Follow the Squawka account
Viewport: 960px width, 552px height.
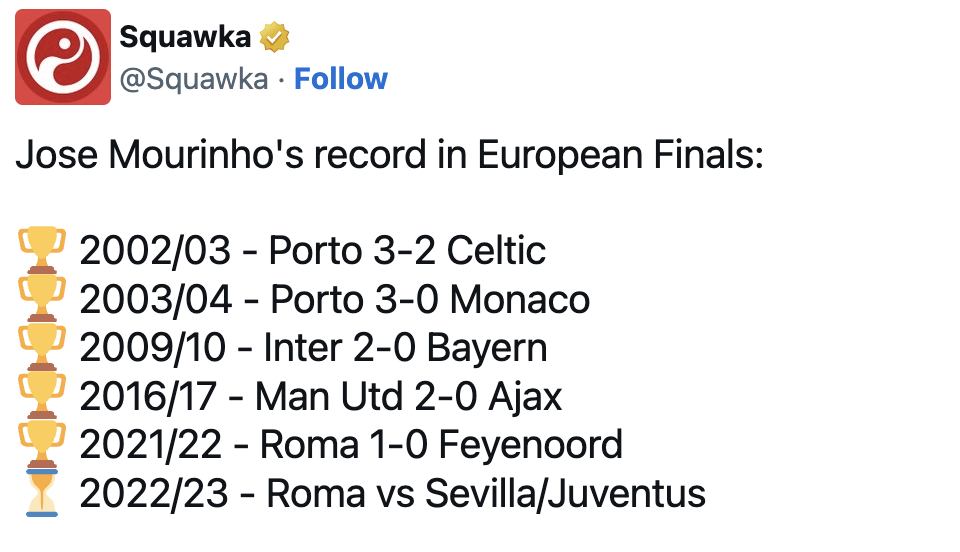pyautogui.click(x=341, y=79)
